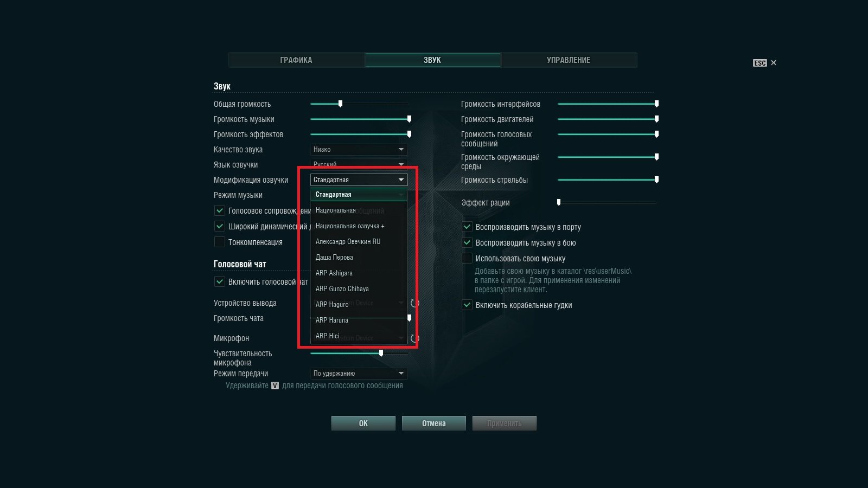This screenshot has height=488, width=868.
Task: Click the ESC key icon
Action: tap(760, 63)
